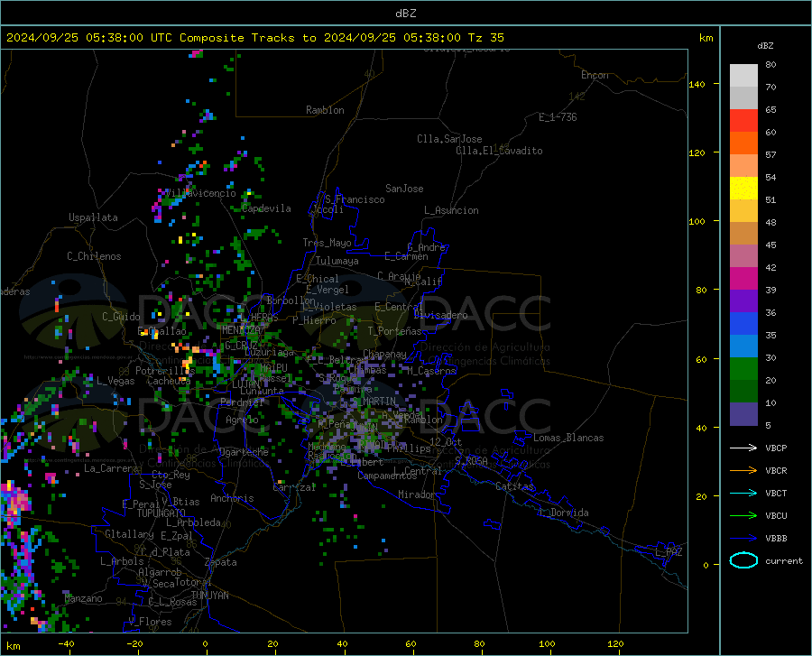Click the 'current' legend label
This screenshot has width=812, height=656.
[784, 560]
